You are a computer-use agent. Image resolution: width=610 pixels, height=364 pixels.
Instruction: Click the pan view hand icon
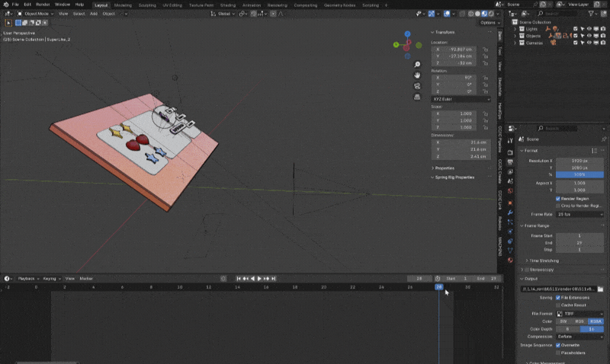coord(417,75)
